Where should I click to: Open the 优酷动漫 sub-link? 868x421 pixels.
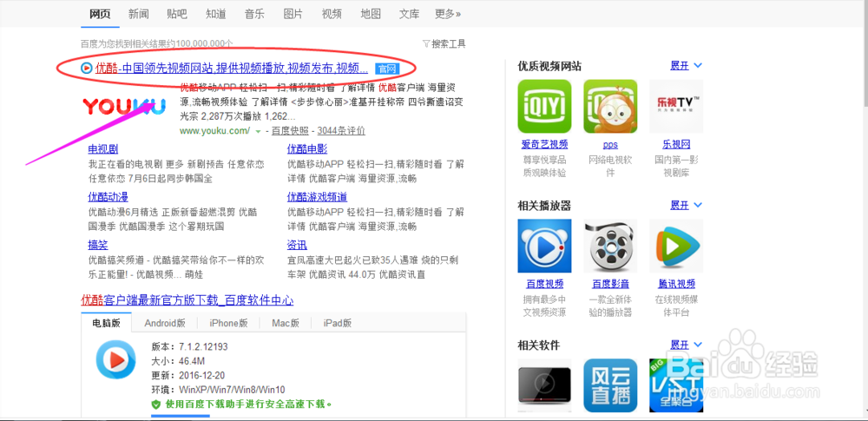click(x=108, y=197)
